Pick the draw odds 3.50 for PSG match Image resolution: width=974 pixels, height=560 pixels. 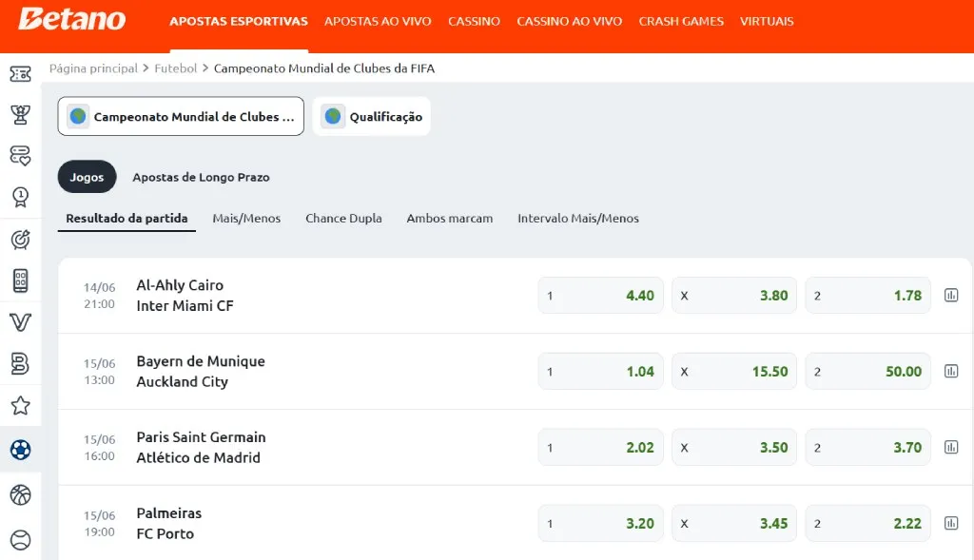coord(733,447)
